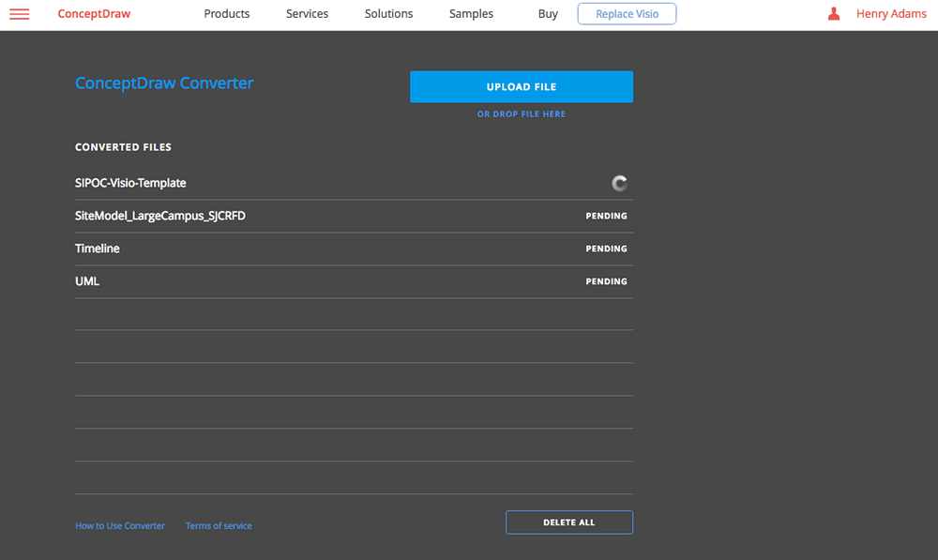Click the user profile icon
The height and width of the screenshot is (560, 938).
pyautogui.click(x=833, y=14)
